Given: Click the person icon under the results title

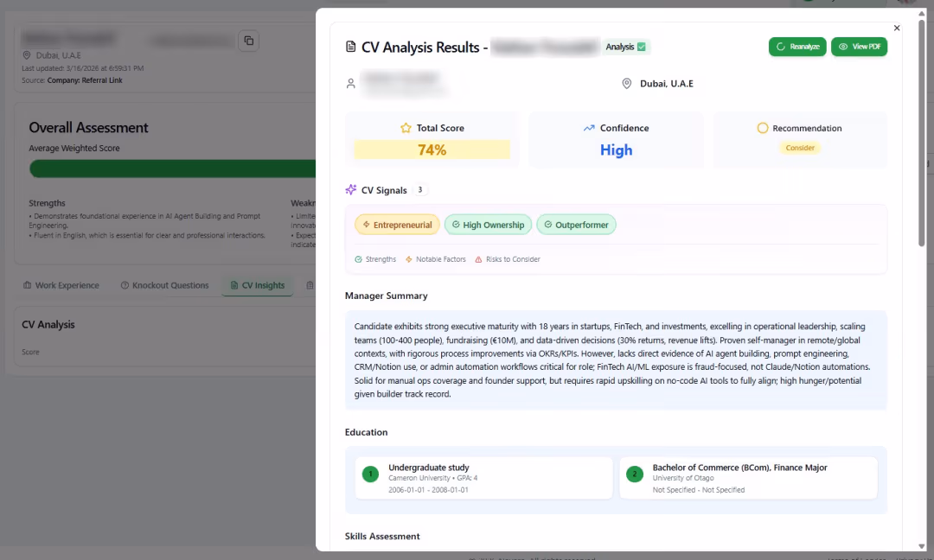Looking at the screenshot, I should point(350,83).
